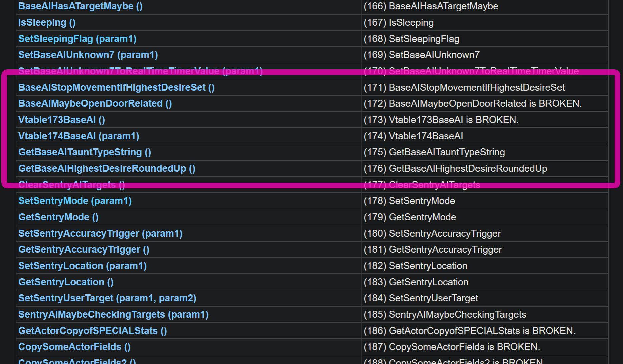
Task: Open GetBaseAIHighestDesireRoundedUp () link
Action: (107, 168)
